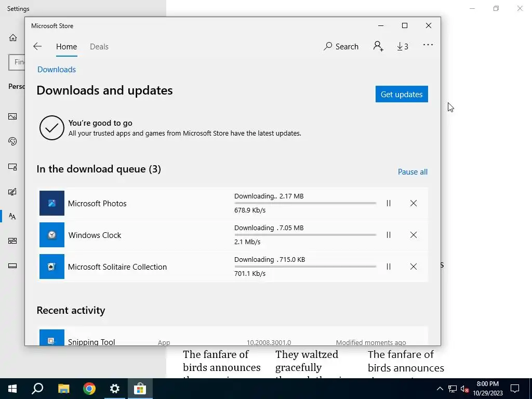The width and height of the screenshot is (532, 399).
Task: Open the network status tray icon
Action: coord(453,389)
